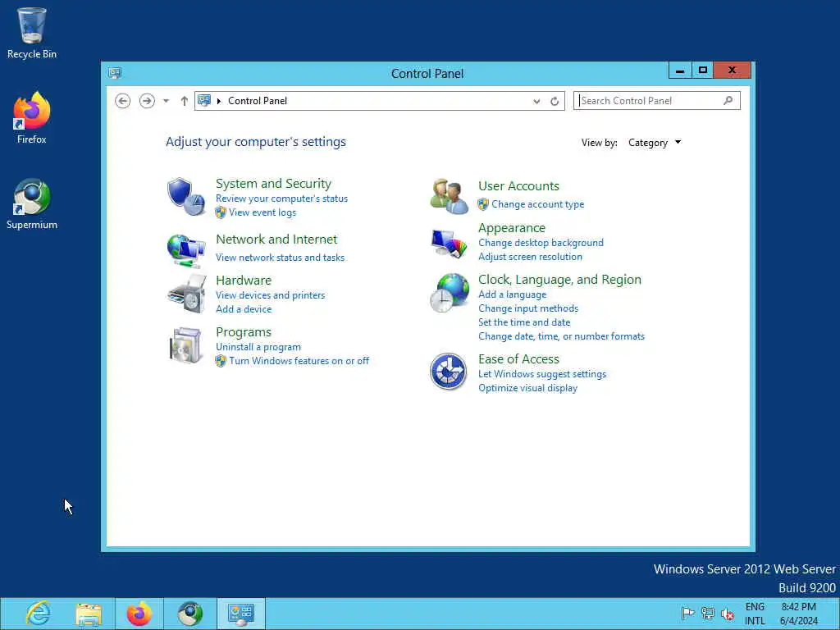This screenshot has width=840, height=630.
Task: Select the Firefox desktop shortcut
Action: [32, 118]
